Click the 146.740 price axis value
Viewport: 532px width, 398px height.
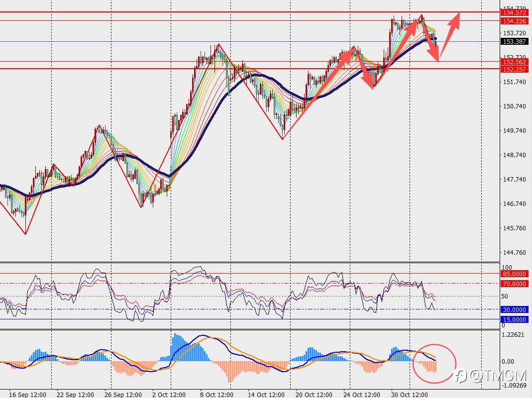515,204
